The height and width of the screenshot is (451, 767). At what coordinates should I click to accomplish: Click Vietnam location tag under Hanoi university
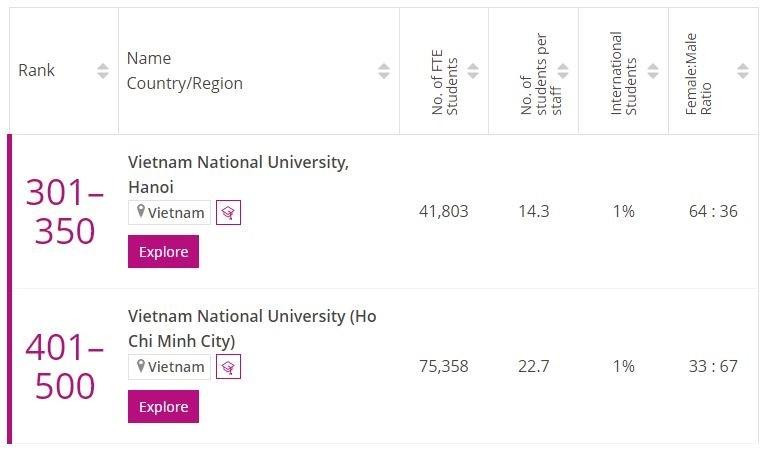[x=170, y=212]
